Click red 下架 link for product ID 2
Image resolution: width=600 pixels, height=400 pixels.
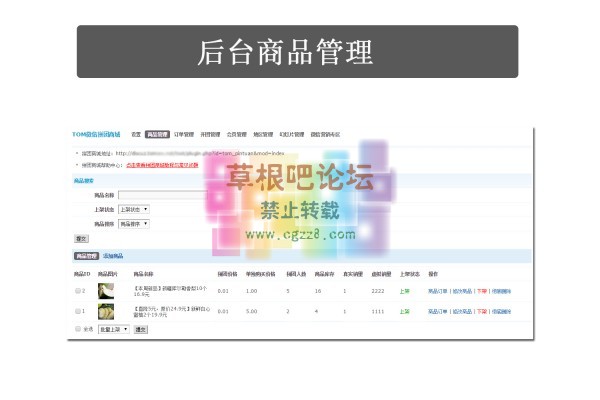(482, 291)
